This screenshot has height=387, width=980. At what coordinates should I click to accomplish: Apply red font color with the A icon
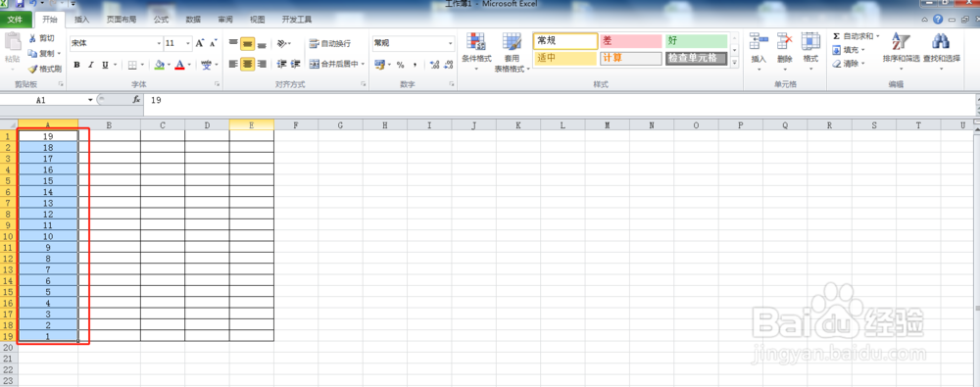click(179, 65)
